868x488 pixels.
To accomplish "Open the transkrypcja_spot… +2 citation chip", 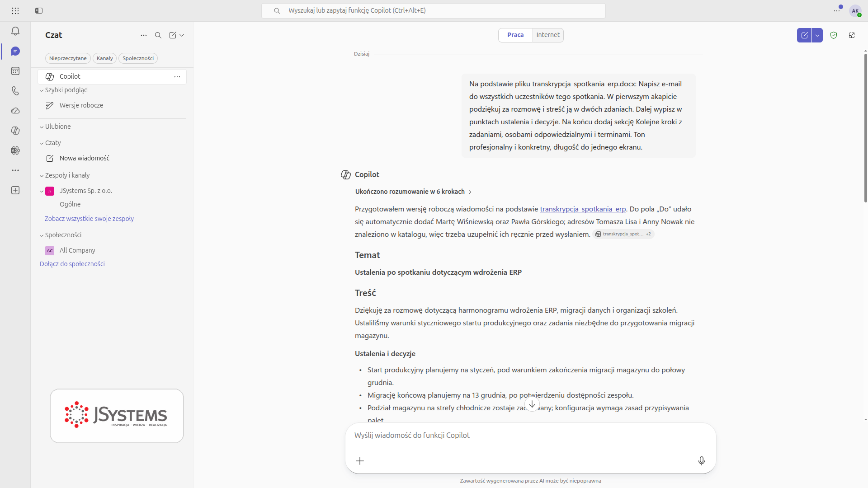I will 623,234.
